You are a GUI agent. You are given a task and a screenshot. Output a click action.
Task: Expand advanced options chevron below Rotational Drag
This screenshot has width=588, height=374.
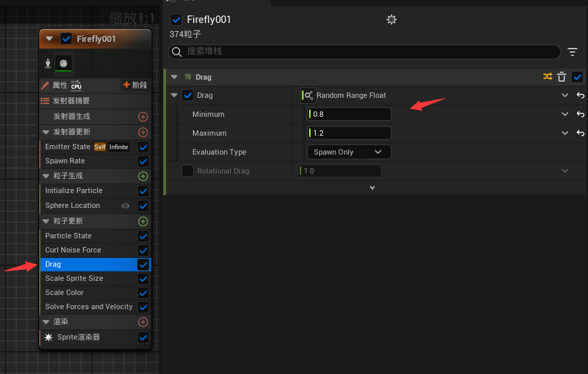pyautogui.click(x=372, y=188)
